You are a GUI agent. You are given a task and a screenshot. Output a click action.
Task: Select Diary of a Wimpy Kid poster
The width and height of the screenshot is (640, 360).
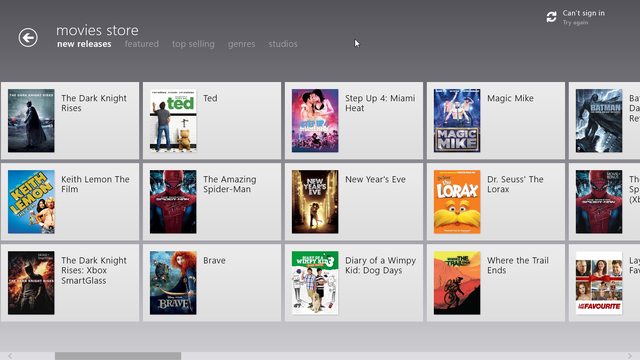point(315,282)
